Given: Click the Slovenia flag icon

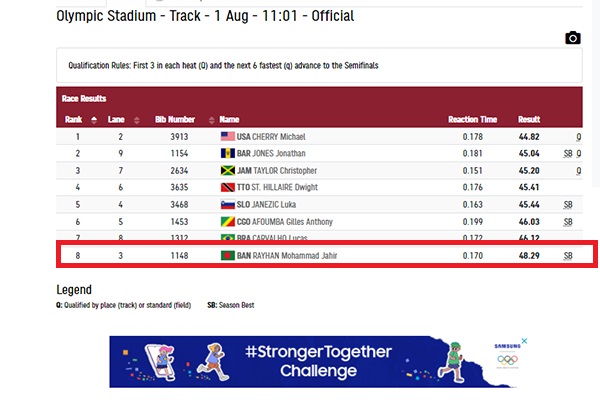Looking at the screenshot, I should [x=227, y=204].
